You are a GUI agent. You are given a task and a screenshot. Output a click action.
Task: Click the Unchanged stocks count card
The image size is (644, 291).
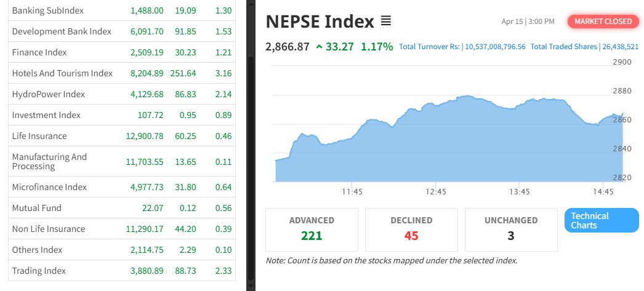tap(511, 229)
